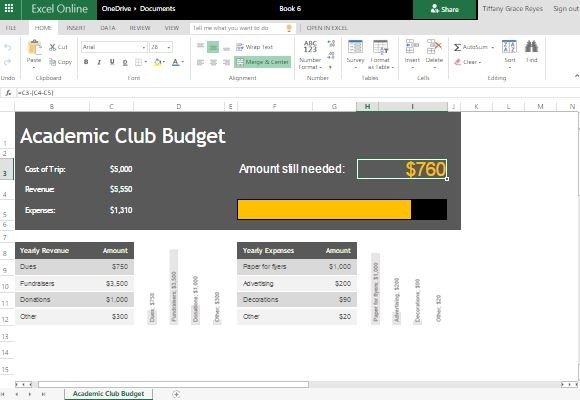Add a new sheet with the plus icon

pyautogui.click(x=176, y=394)
